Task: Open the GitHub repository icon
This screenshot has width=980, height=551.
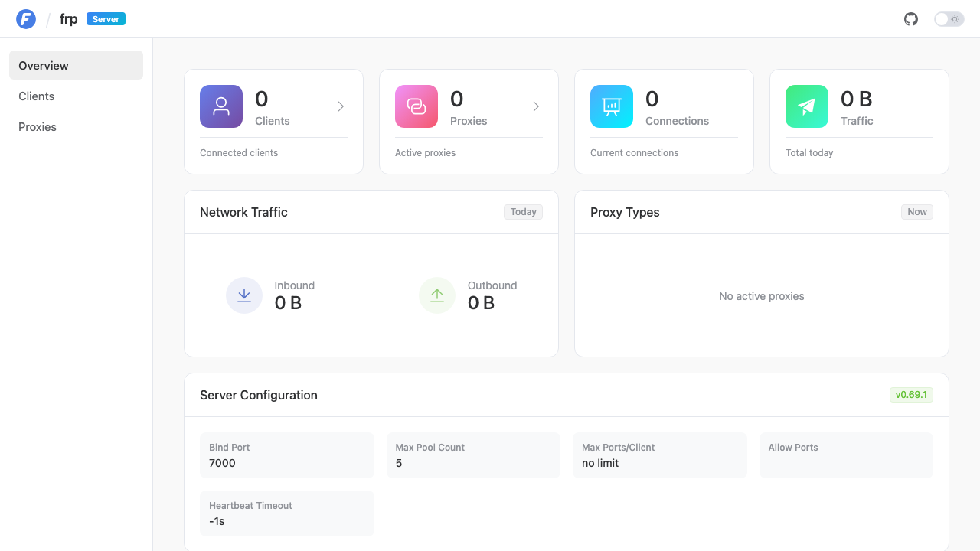Action: (x=911, y=19)
